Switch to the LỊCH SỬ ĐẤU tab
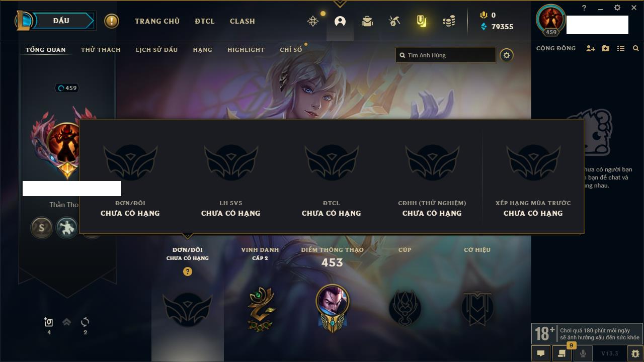 (x=156, y=50)
